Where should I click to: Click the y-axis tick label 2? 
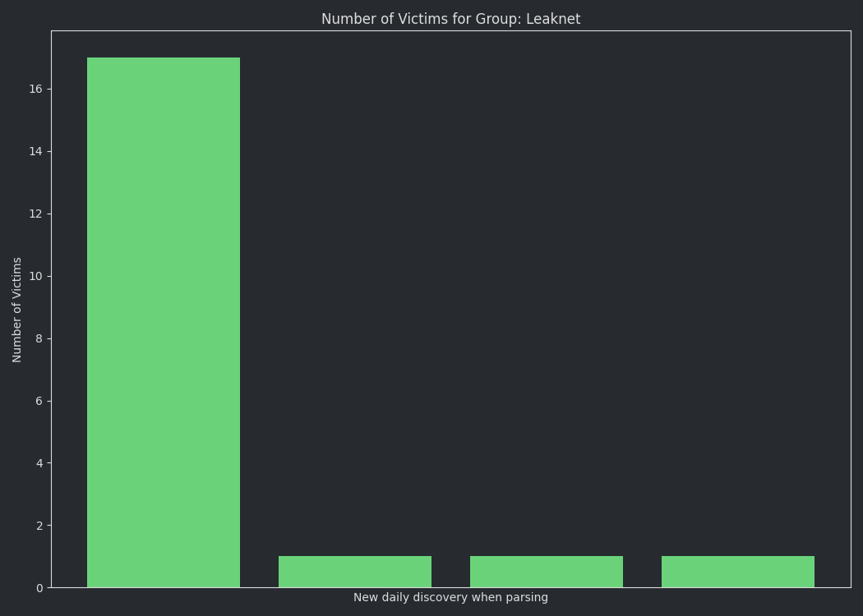[x=39, y=526]
